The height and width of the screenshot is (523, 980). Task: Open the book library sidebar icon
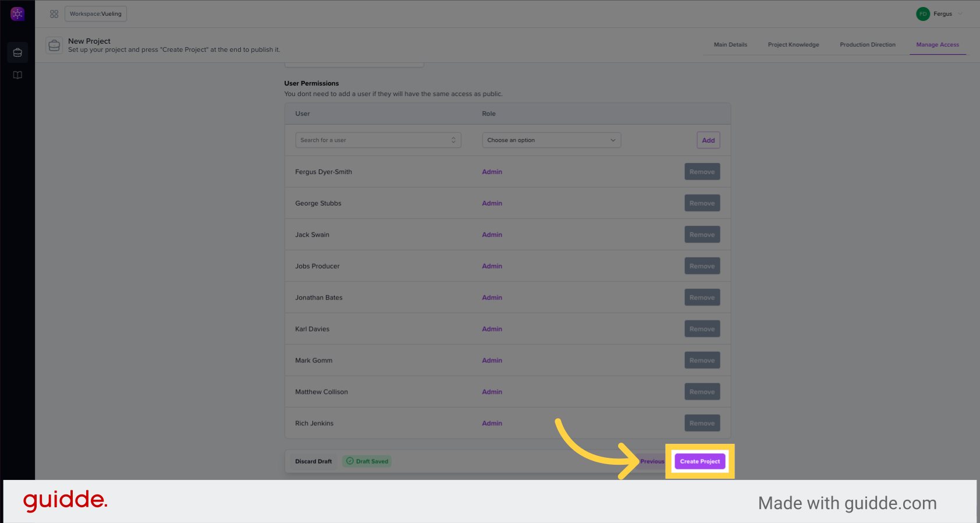pos(17,75)
